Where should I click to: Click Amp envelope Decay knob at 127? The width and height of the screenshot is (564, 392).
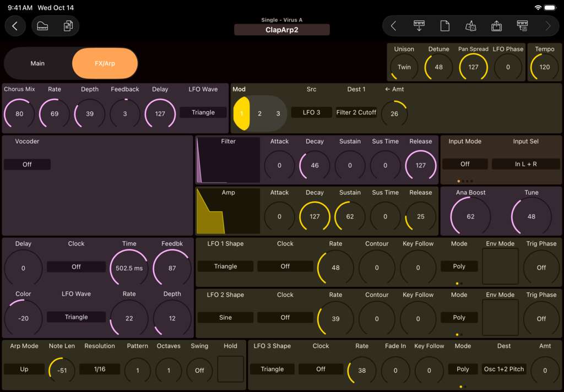(314, 216)
